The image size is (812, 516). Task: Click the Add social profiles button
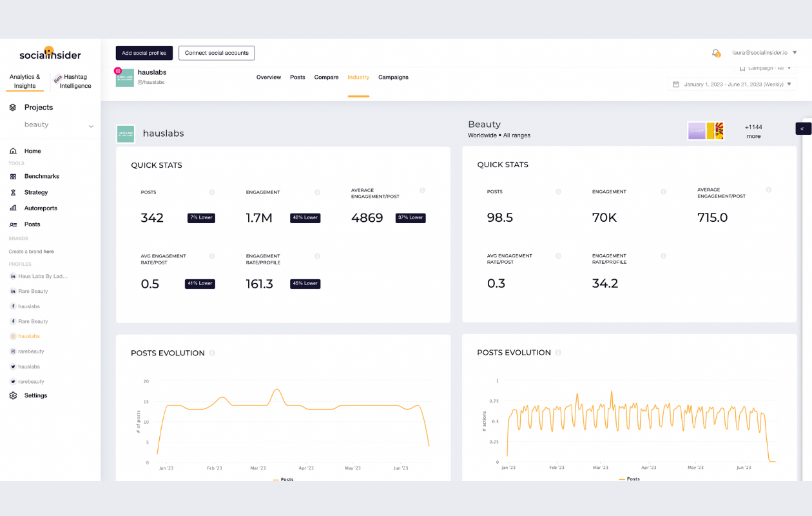click(144, 53)
